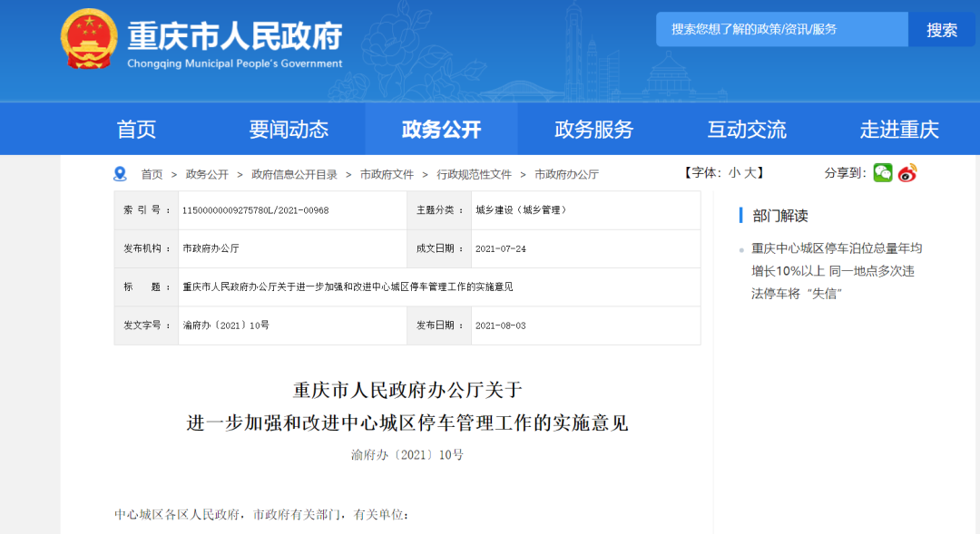This screenshot has width=980, height=534.
Task: Click the policy search input box
Action: point(780,29)
